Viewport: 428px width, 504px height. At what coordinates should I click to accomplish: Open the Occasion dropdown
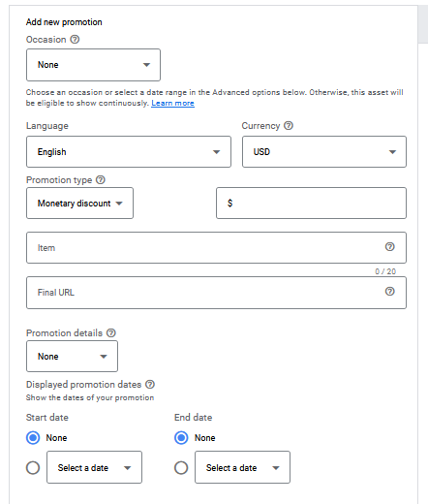click(93, 65)
